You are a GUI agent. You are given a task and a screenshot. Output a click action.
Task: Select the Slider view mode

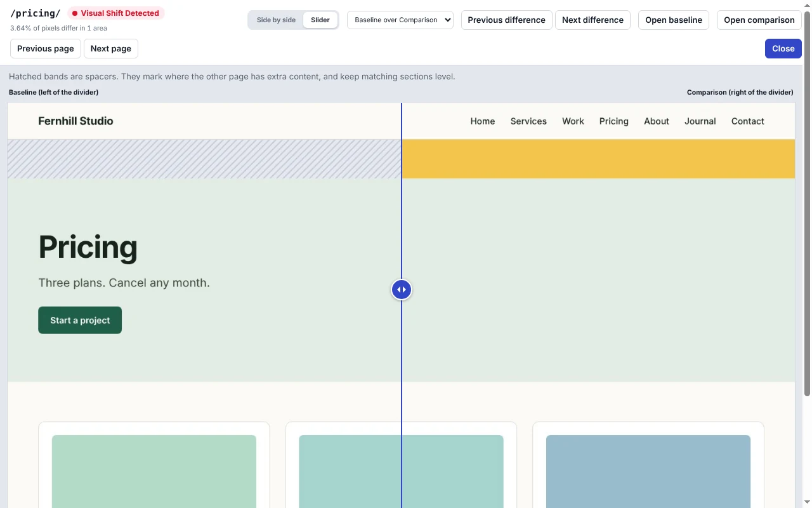coord(320,20)
